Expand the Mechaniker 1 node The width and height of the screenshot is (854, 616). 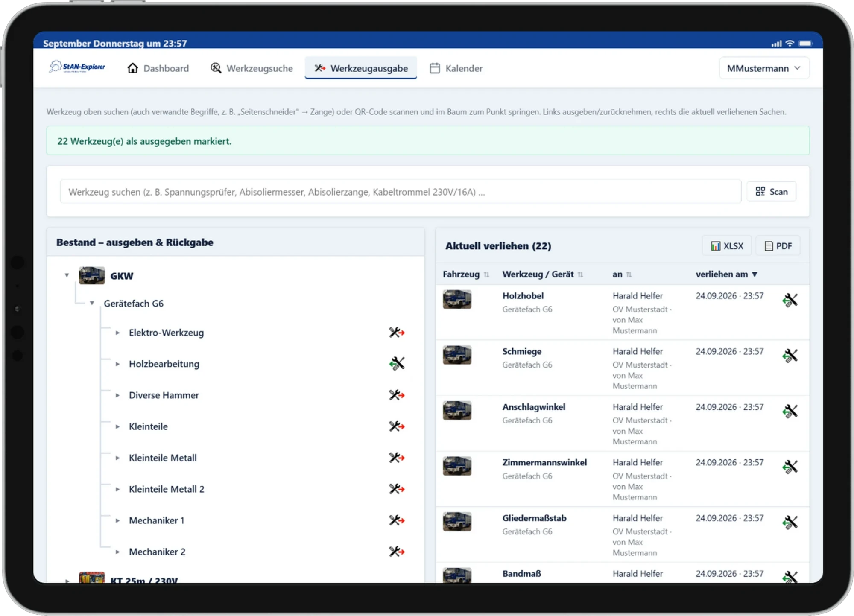click(x=117, y=520)
